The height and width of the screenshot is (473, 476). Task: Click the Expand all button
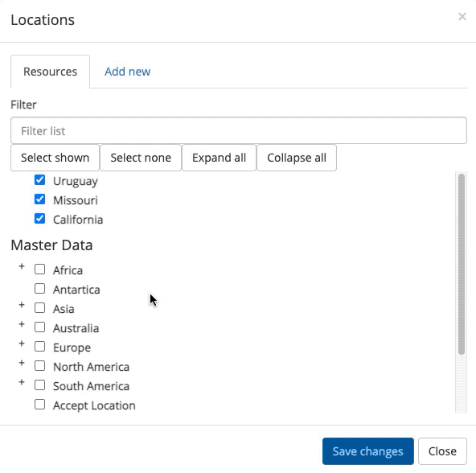click(219, 158)
